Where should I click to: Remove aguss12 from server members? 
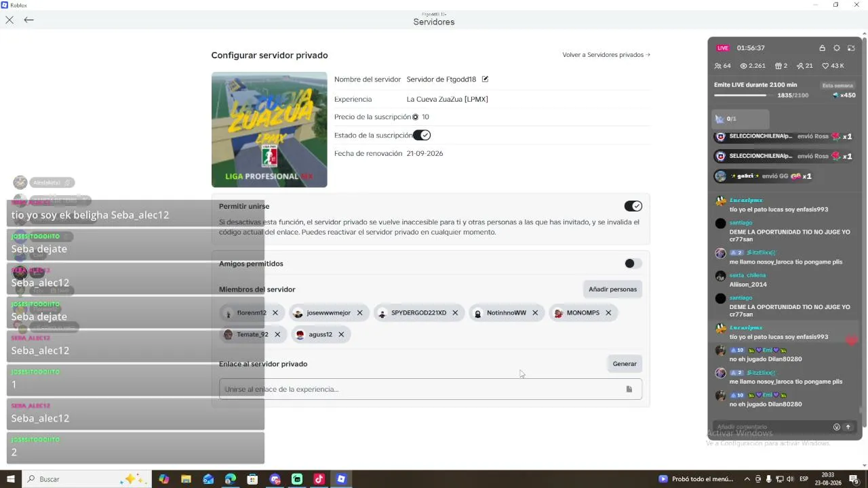pyautogui.click(x=341, y=335)
